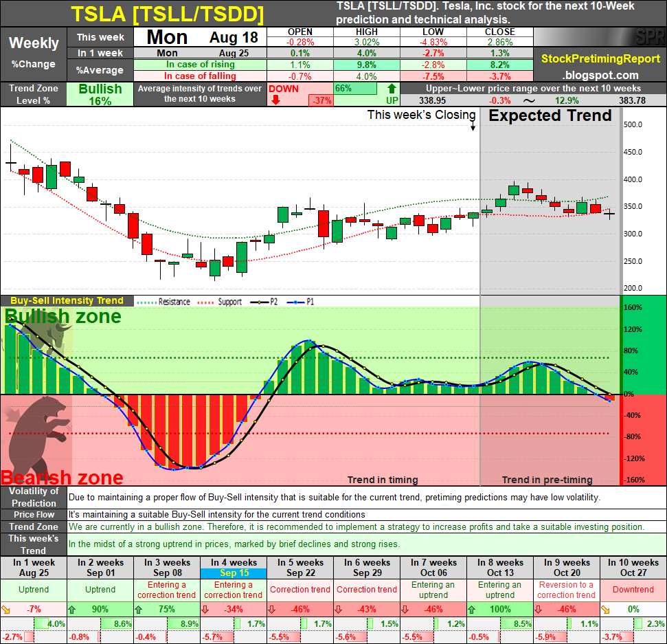Click the Mon Aug 18 date cell
667x644 pixels.
(x=201, y=37)
